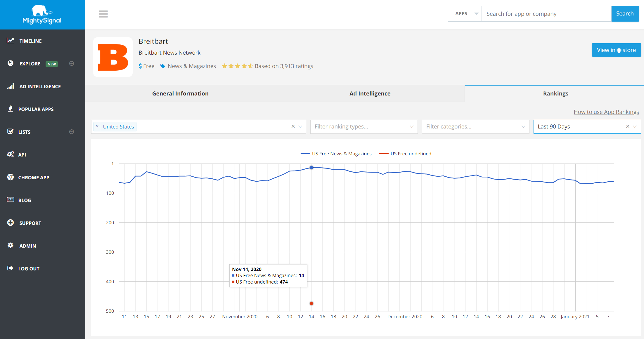The image size is (644, 339).
Task: Click the Breitbart app logo thumbnail
Action: [x=113, y=57]
